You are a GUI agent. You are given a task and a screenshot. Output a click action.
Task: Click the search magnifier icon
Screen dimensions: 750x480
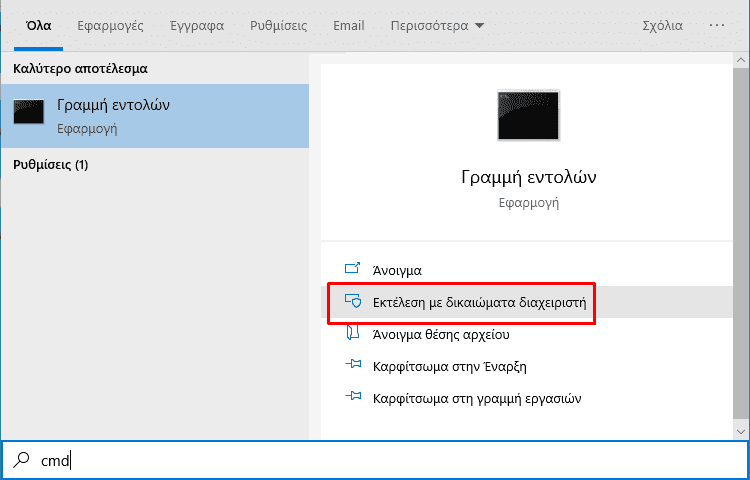point(22,459)
